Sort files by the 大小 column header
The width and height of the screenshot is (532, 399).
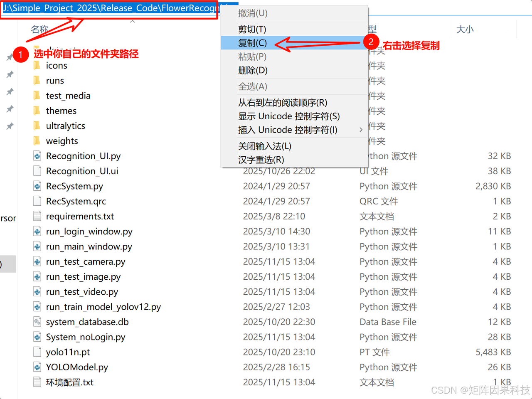point(465,30)
